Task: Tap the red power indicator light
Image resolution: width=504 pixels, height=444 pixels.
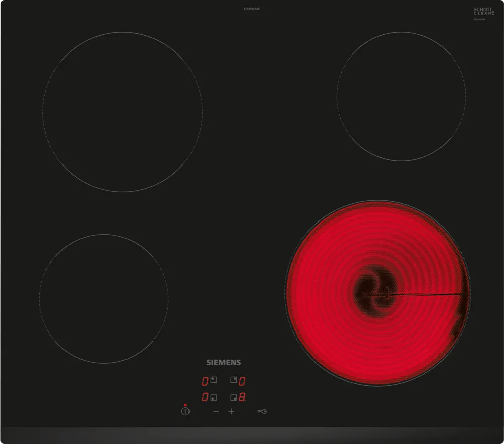Action: click(x=185, y=405)
